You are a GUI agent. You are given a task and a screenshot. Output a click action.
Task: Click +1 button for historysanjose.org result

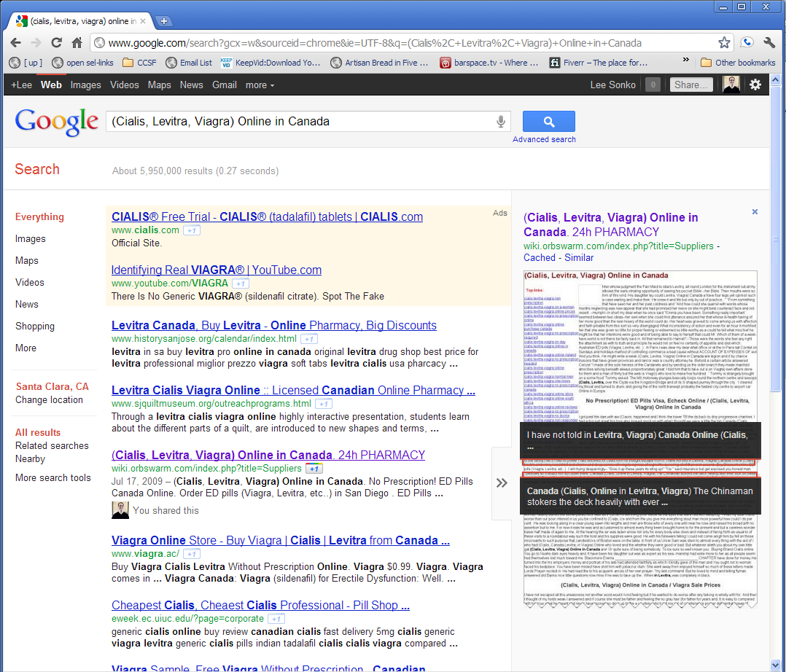tap(309, 339)
